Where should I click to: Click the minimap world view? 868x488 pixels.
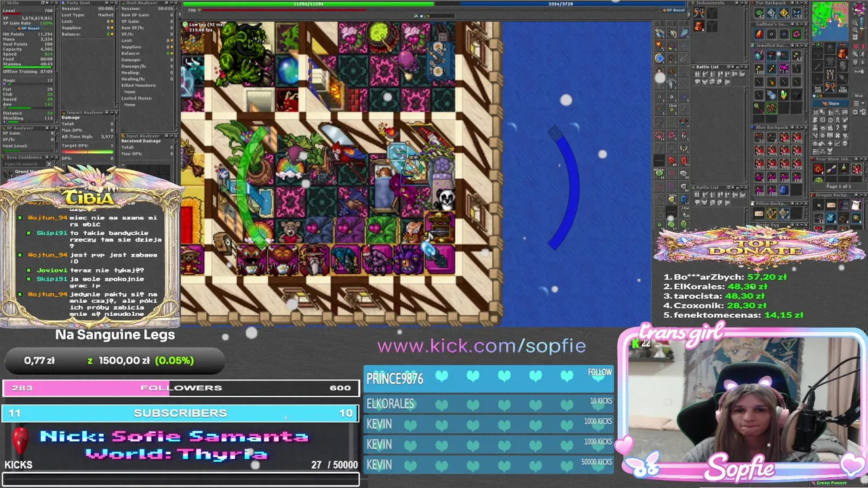point(830,21)
